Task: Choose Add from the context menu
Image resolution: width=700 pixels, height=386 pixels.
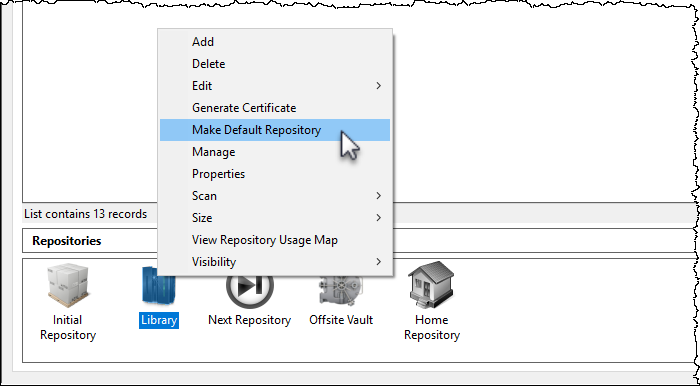Action: point(275,42)
